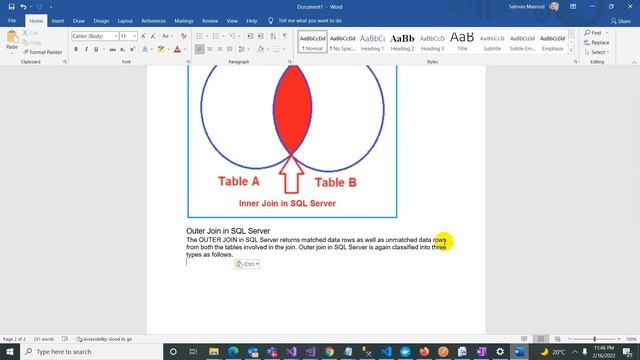Switch to the References tab

tap(153, 20)
